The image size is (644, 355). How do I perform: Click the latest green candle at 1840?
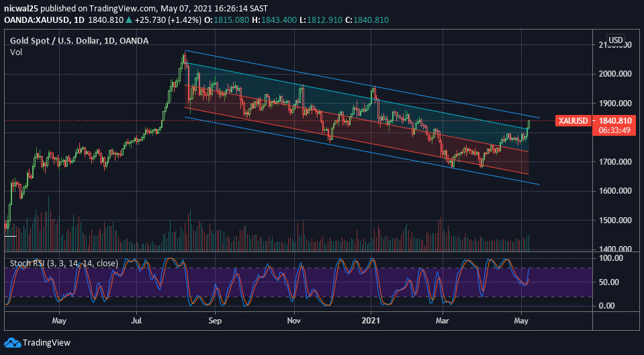coord(528,124)
